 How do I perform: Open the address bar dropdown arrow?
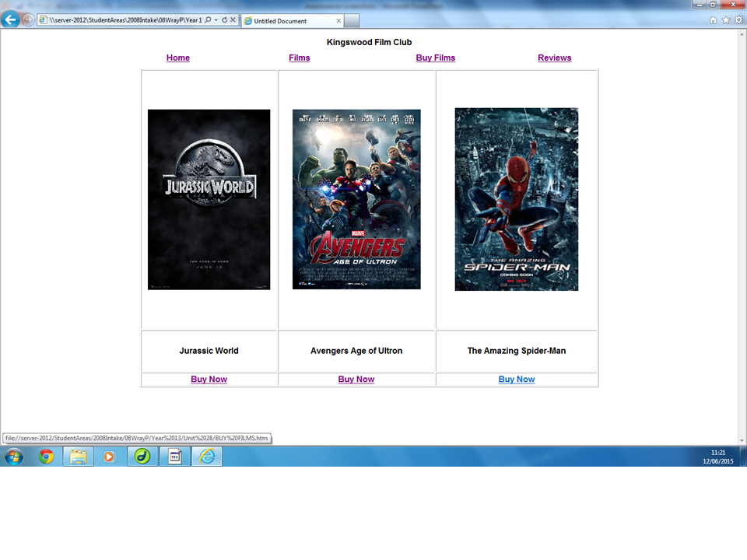(216, 20)
